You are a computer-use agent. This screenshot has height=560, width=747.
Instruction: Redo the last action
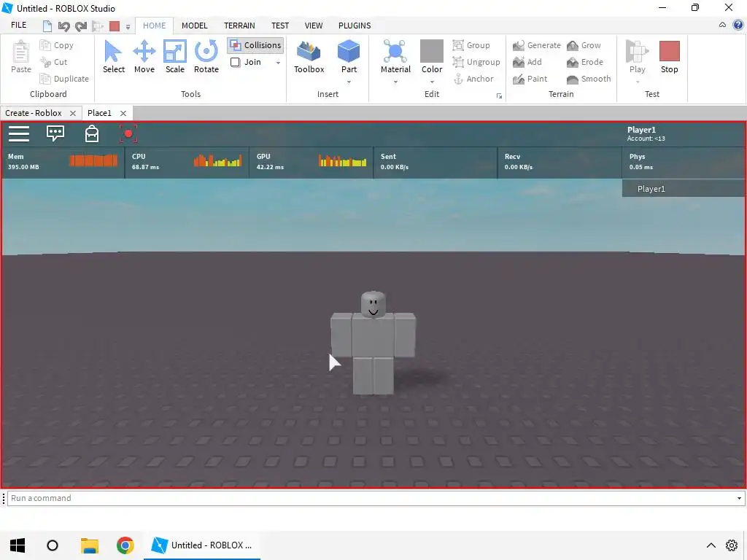click(81, 26)
